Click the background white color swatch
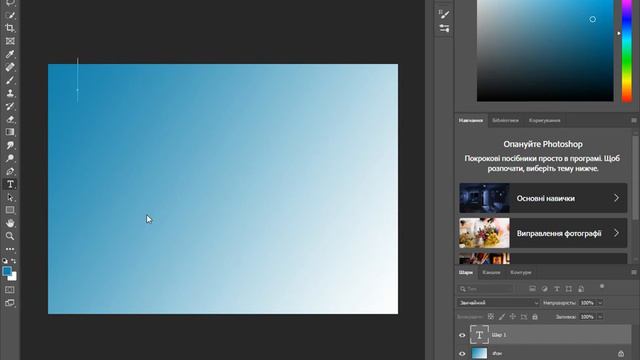Image resolution: width=640 pixels, height=360 pixels. (14, 278)
